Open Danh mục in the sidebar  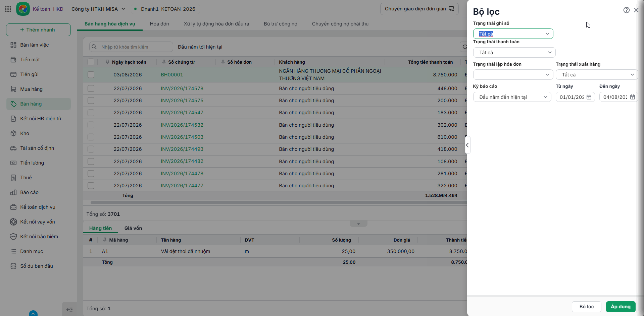click(x=38, y=251)
